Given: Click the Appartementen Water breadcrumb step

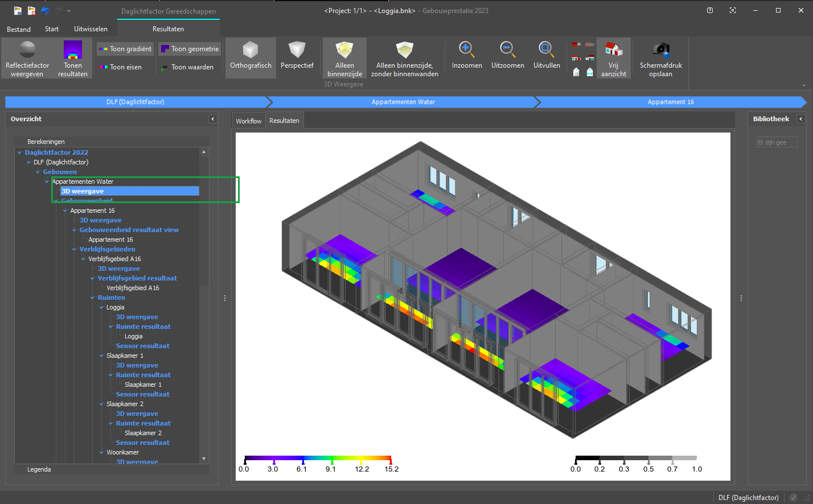Looking at the screenshot, I should click(x=403, y=102).
